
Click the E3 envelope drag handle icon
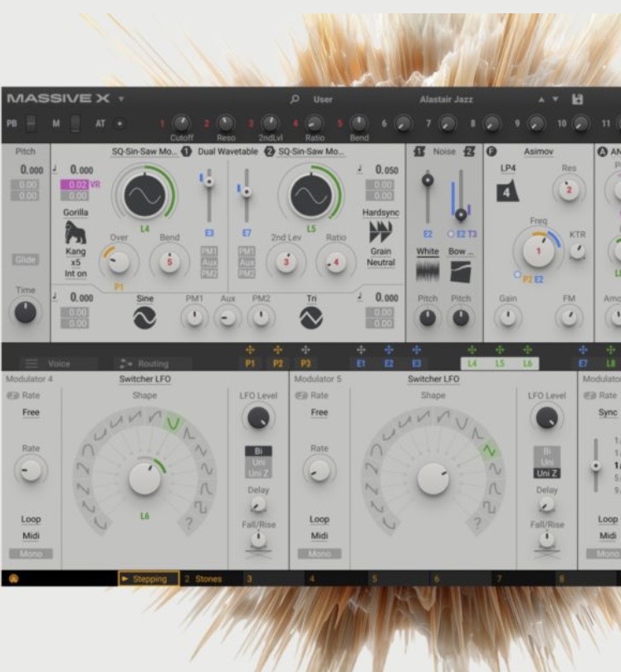point(416,351)
